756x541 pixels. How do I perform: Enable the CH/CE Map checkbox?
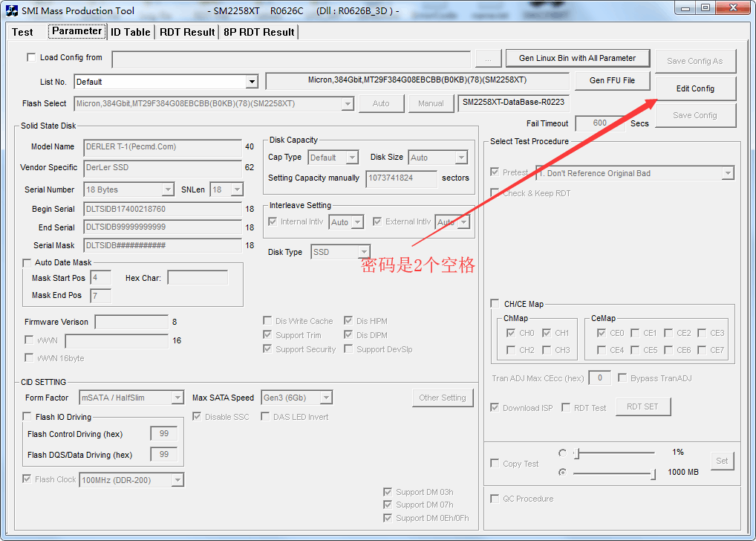tap(495, 304)
